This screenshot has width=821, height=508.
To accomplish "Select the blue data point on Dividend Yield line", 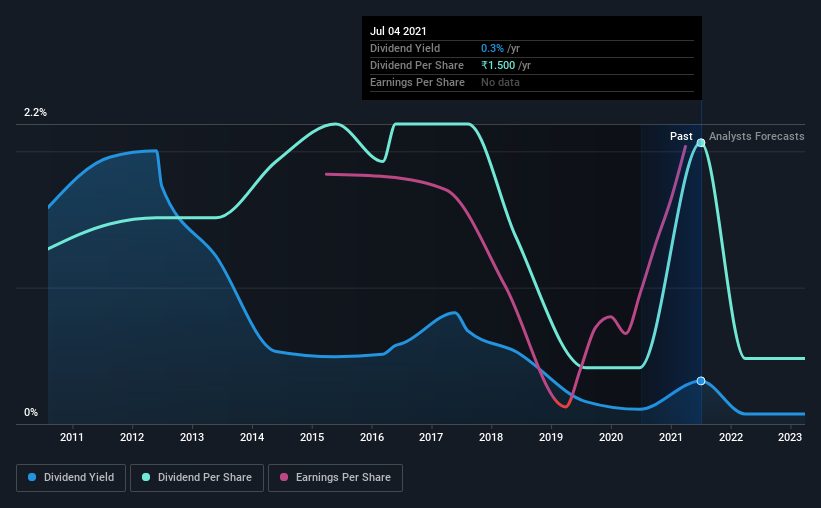I will point(701,381).
